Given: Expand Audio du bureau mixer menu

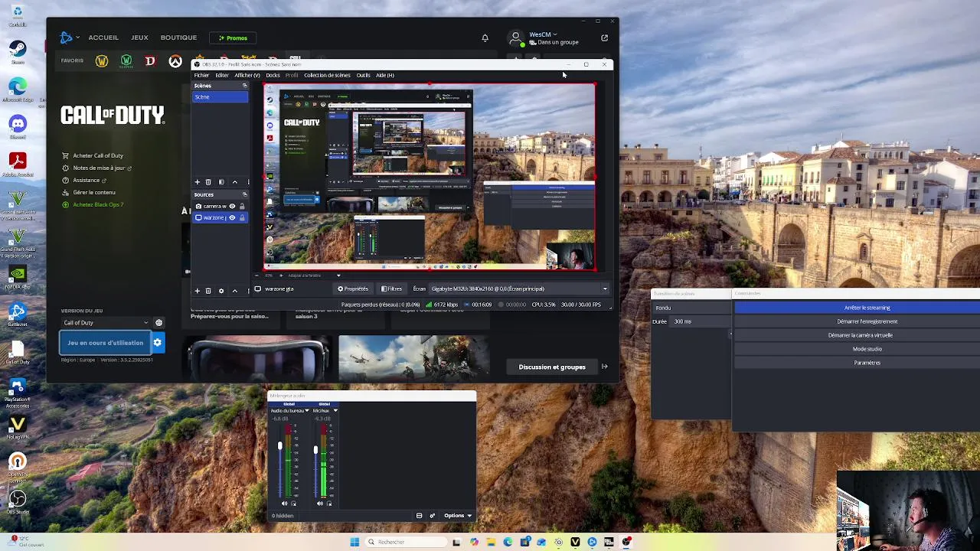Looking at the screenshot, I should [307, 411].
